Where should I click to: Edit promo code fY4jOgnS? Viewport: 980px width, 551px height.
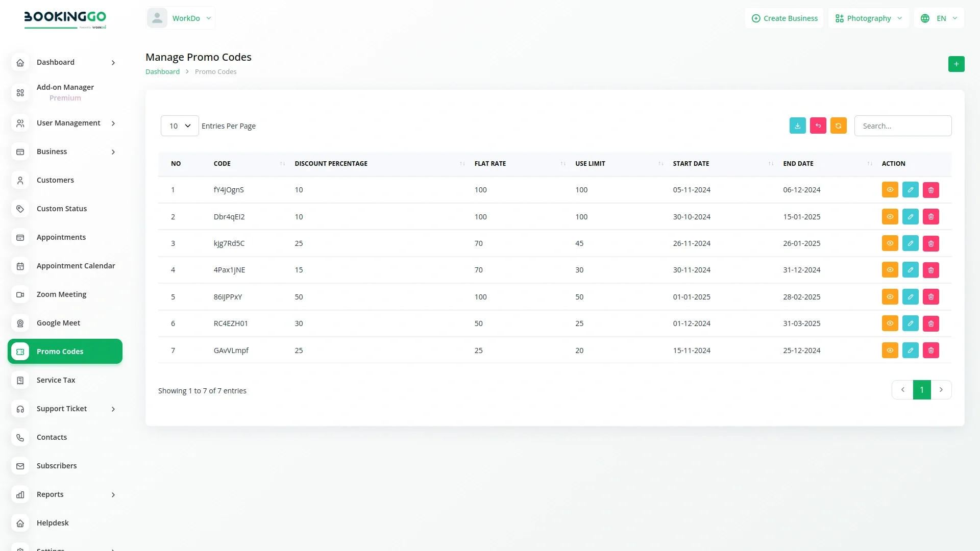coord(910,190)
